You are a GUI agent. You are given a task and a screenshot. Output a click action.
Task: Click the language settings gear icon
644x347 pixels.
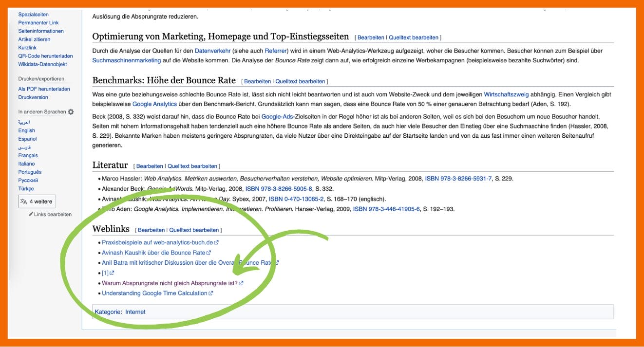coord(71,112)
